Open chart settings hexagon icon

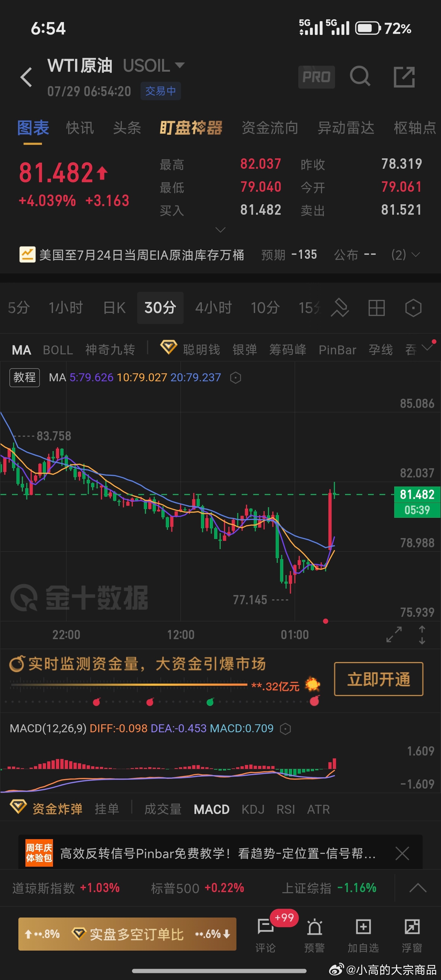[413, 307]
